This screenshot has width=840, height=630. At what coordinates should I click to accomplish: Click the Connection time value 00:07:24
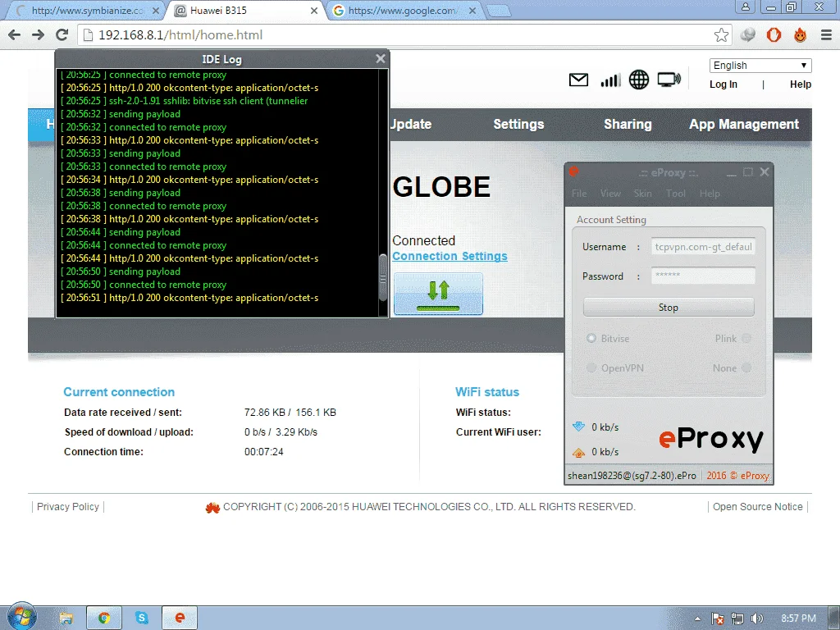pos(263,452)
